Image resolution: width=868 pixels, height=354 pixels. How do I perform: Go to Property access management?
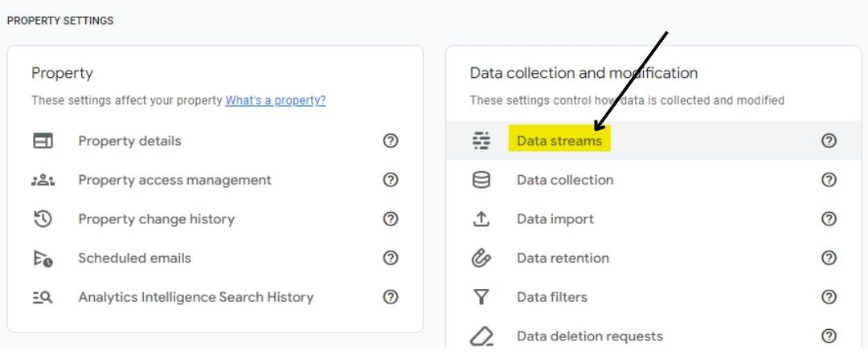[174, 181]
